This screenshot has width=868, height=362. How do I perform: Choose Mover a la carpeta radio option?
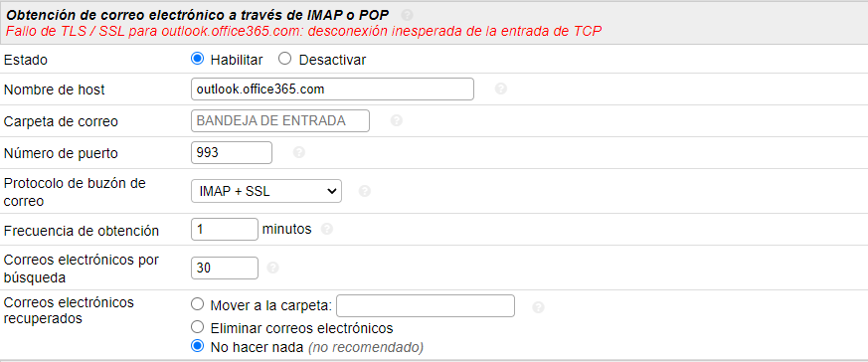pyautogui.click(x=197, y=304)
